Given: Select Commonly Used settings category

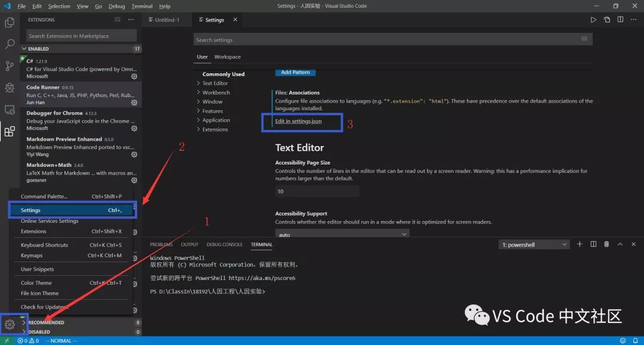Looking at the screenshot, I should pyautogui.click(x=224, y=74).
